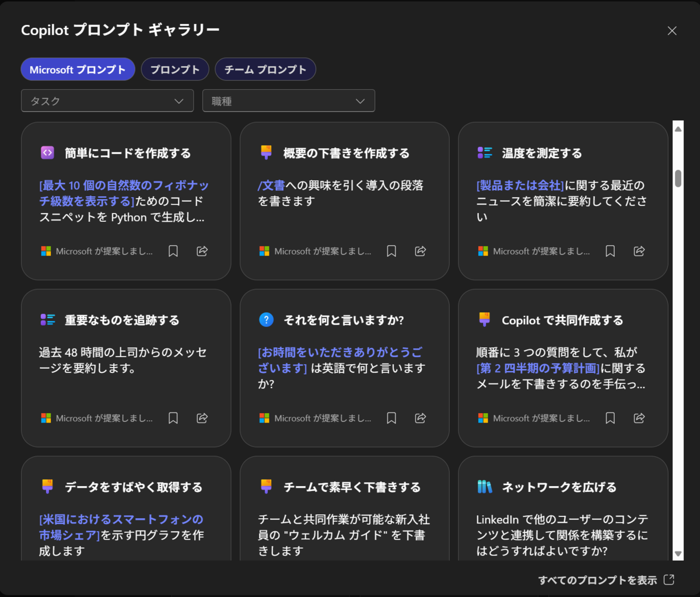Viewport: 700px width, 597px height.
Task: Share the それを何と言いますか? prompt
Action: pyautogui.click(x=421, y=418)
